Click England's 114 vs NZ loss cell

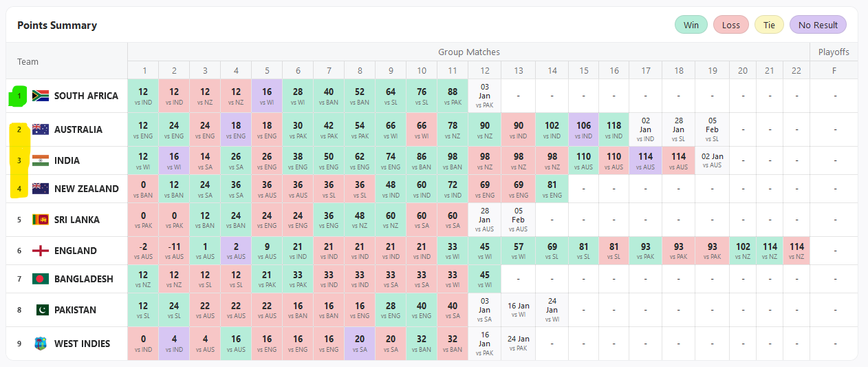[796, 251]
